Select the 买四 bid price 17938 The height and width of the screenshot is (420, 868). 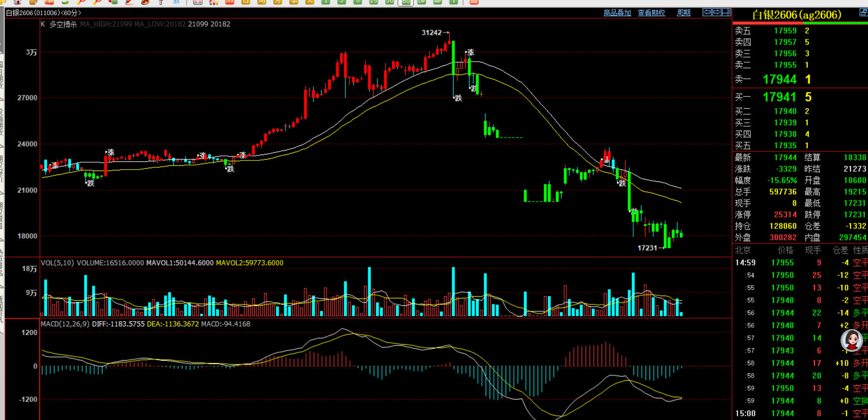point(785,134)
